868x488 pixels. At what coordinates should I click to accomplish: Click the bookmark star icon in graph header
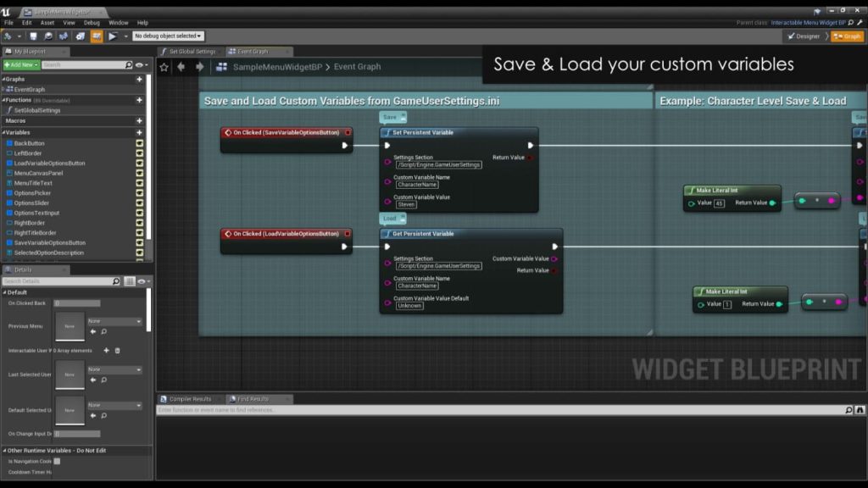[x=164, y=67]
